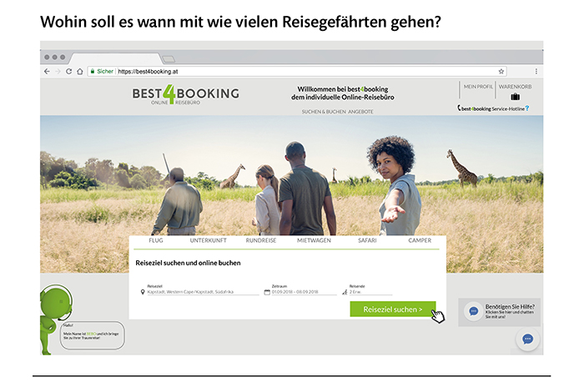Select the Flug tab
Image resolution: width=584 pixels, height=392 pixels.
click(x=156, y=240)
